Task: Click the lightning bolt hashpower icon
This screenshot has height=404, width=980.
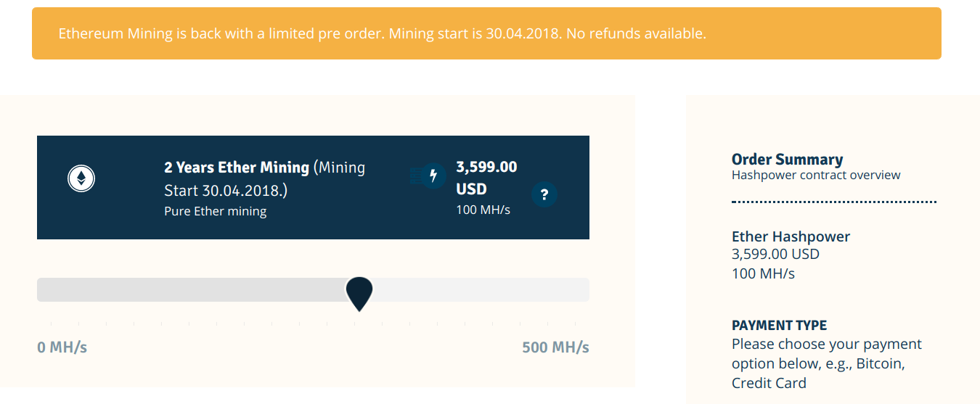Action: [433, 176]
